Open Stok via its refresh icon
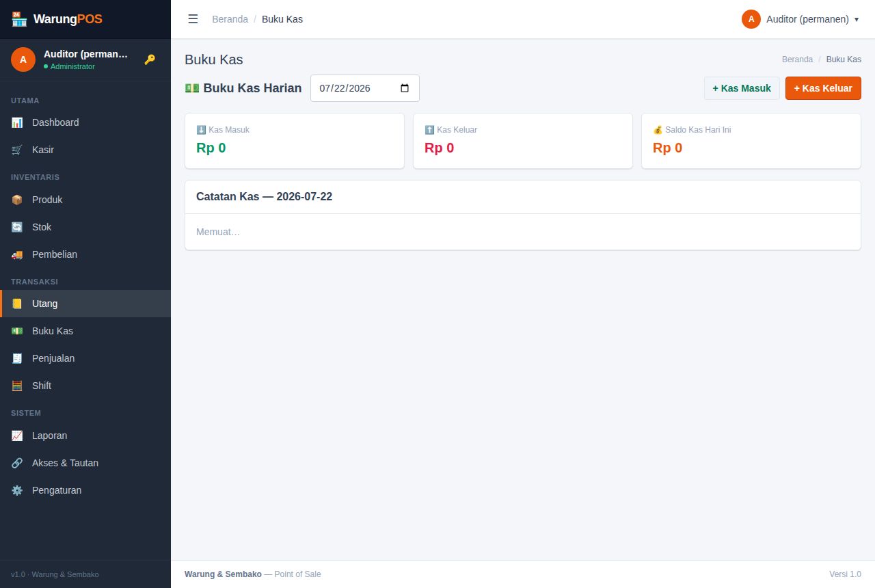 17,227
